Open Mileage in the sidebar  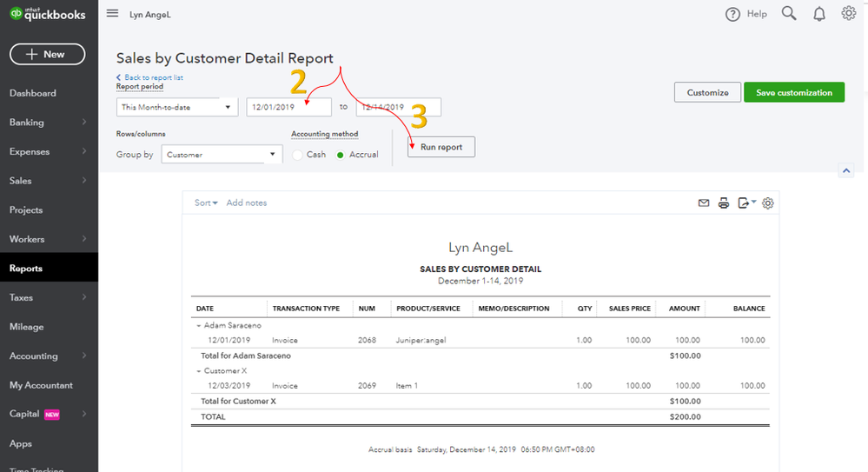tap(27, 327)
